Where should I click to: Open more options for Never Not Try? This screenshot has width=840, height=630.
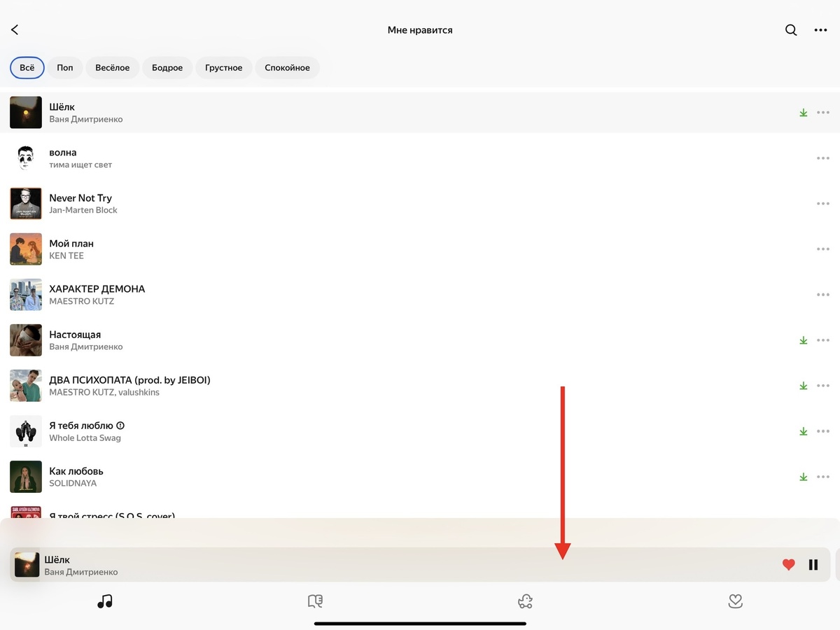[x=823, y=204]
